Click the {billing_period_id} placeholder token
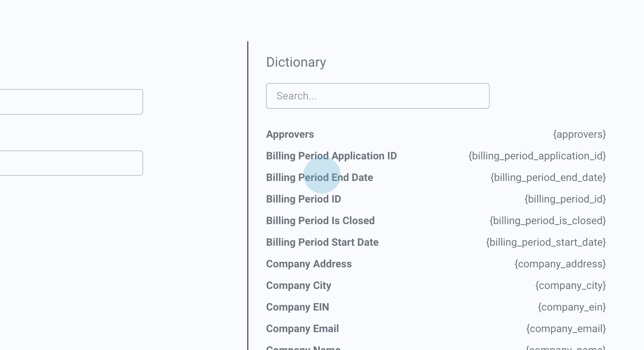Image resolution: width=644 pixels, height=350 pixels. 565,199
